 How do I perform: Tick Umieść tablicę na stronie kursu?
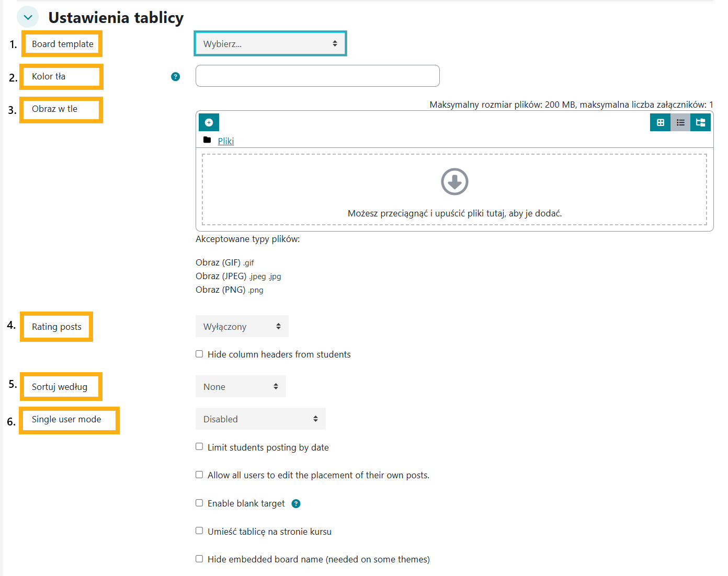199,531
